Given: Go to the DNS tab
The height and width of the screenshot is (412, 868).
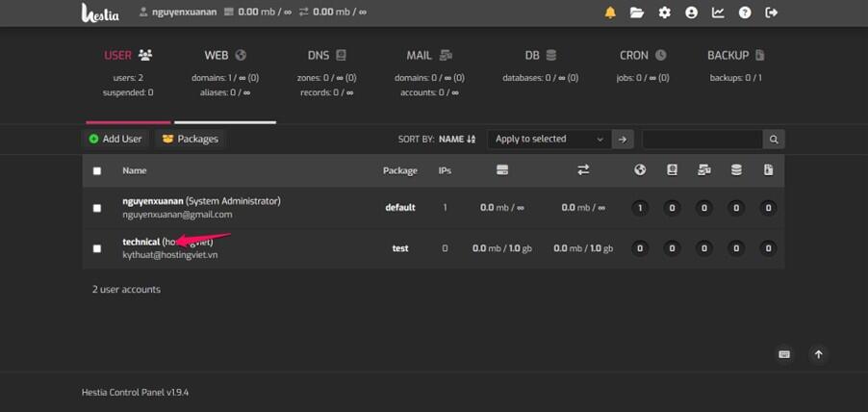Looking at the screenshot, I should click(326, 56).
